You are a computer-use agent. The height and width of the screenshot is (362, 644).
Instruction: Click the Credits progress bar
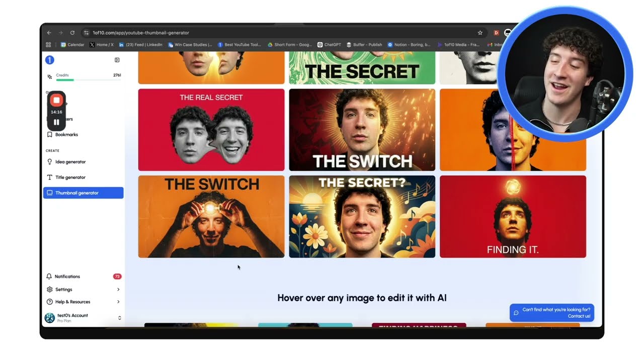[89, 80]
